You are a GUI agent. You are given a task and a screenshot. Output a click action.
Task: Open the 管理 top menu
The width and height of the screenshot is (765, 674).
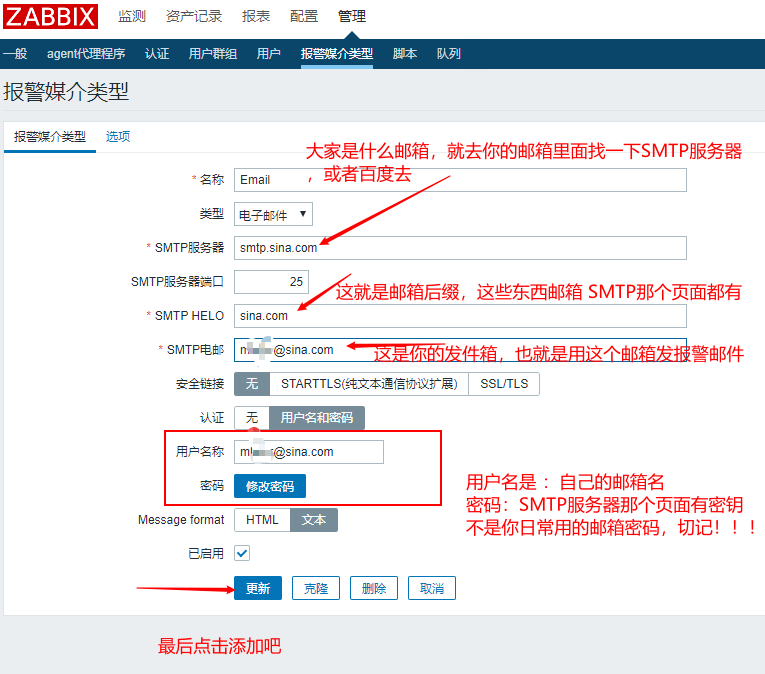[352, 16]
